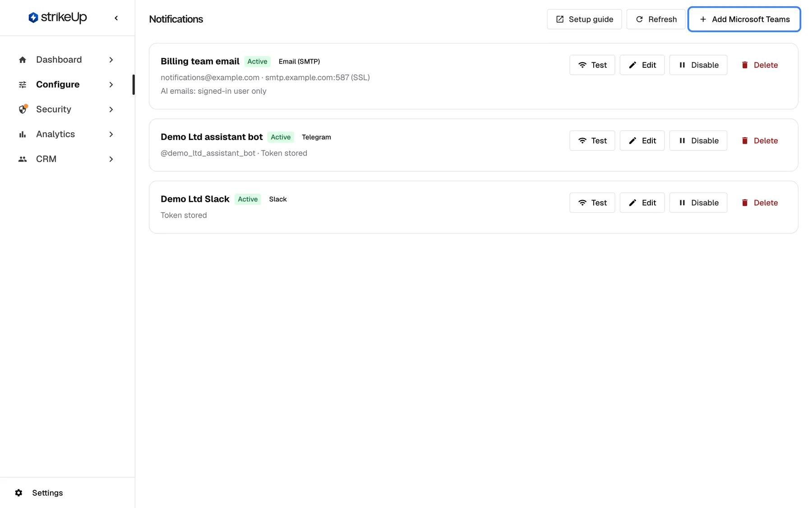Click the Dashboard home icon

pos(23,60)
